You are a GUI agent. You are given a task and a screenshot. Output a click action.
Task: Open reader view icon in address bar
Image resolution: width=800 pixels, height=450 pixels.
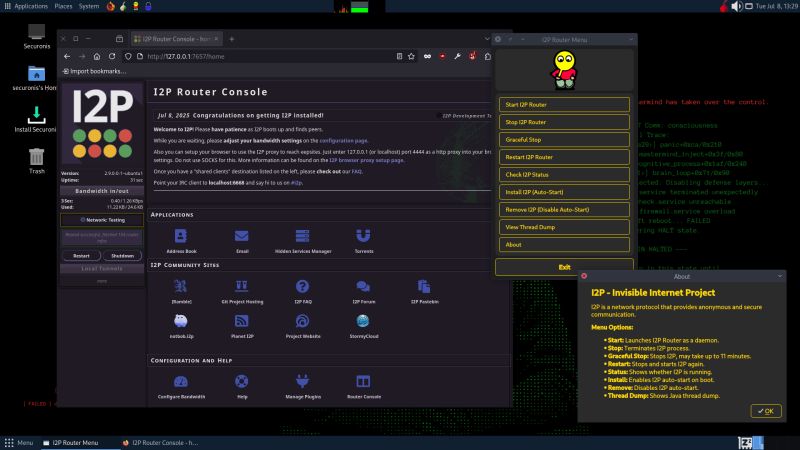click(399, 57)
